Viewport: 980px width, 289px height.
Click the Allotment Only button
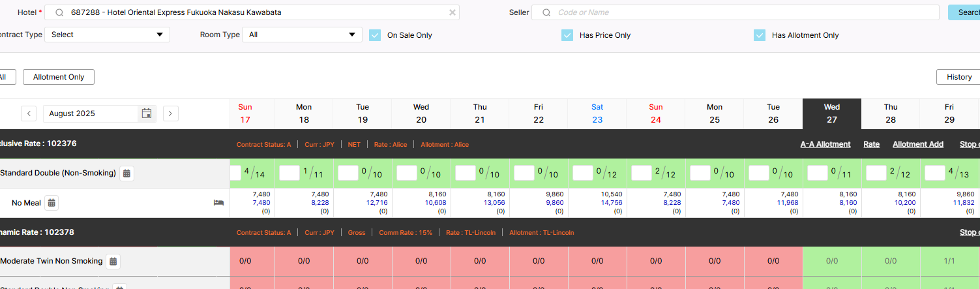[x=59, y=77]
